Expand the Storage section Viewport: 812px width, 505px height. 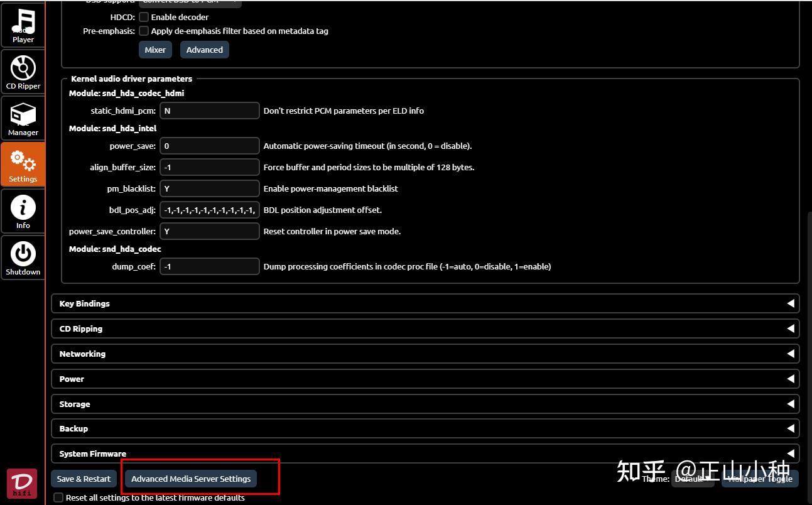[425, 404]
